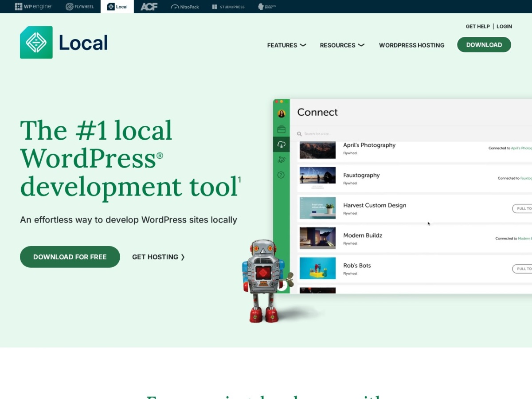Select the 'Fauxtography' site name
Viewport: 532px width, 399px height.
click(361, 175)
